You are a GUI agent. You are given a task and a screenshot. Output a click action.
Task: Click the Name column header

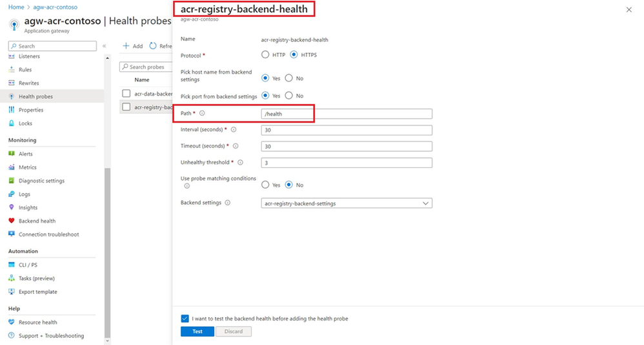[x=142, y=79]
